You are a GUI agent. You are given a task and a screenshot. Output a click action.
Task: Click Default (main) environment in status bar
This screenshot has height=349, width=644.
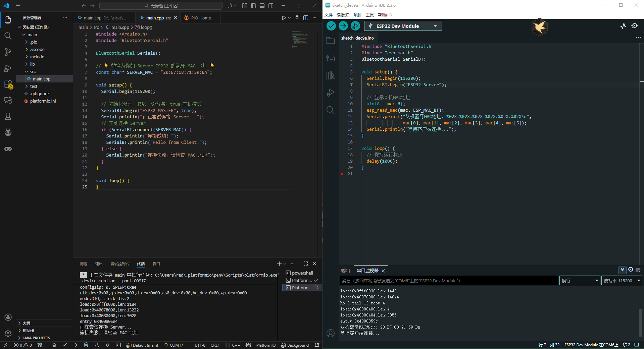coord(142,345)
